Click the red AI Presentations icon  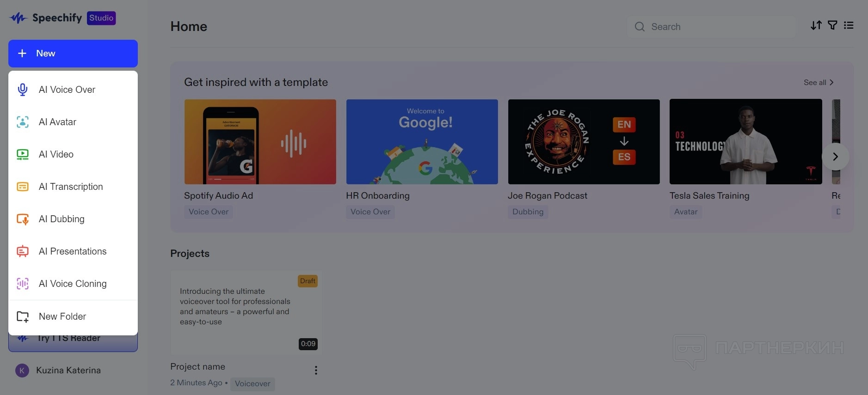23,251
